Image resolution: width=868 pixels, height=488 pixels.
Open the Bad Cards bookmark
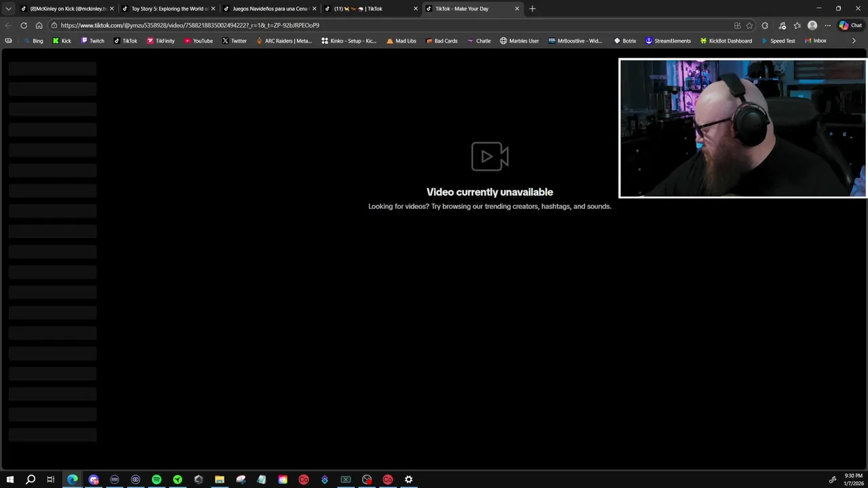tap(441, 41)
